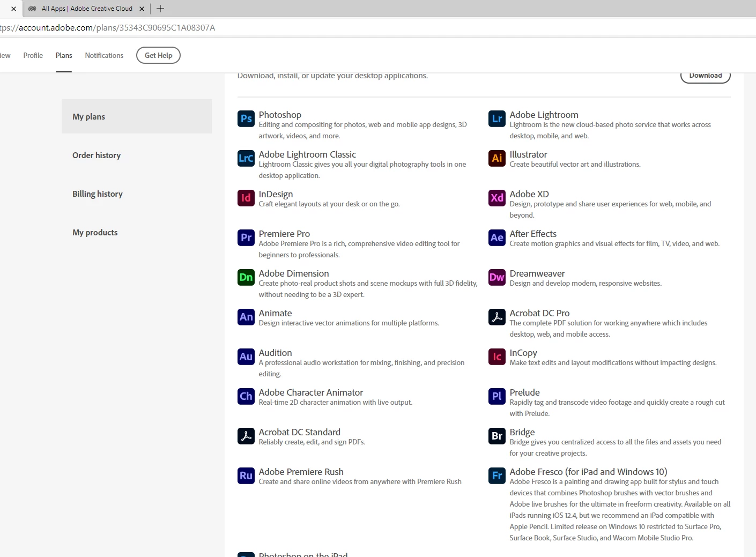Click the Illustrator Ai icon

497,158
